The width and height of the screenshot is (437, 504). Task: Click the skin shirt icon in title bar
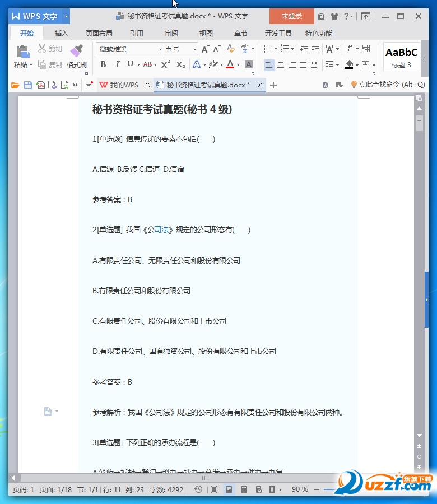(334, 16)
